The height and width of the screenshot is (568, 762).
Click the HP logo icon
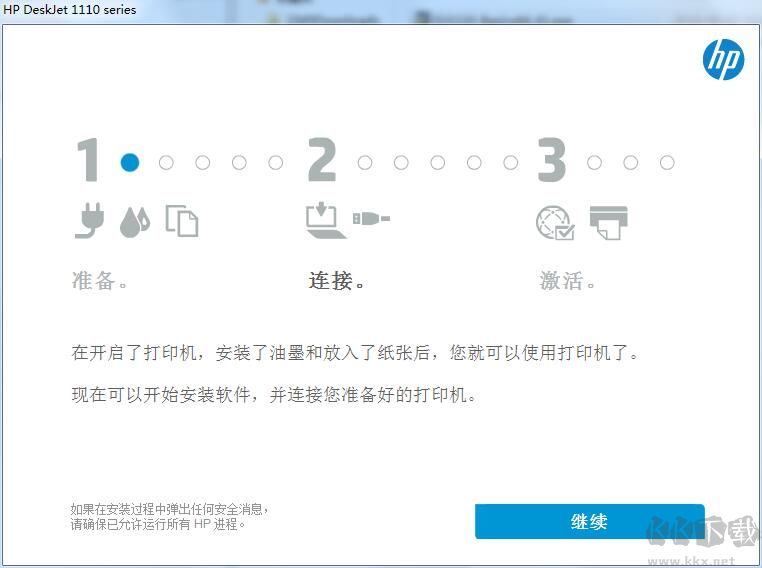coord(723,60)
